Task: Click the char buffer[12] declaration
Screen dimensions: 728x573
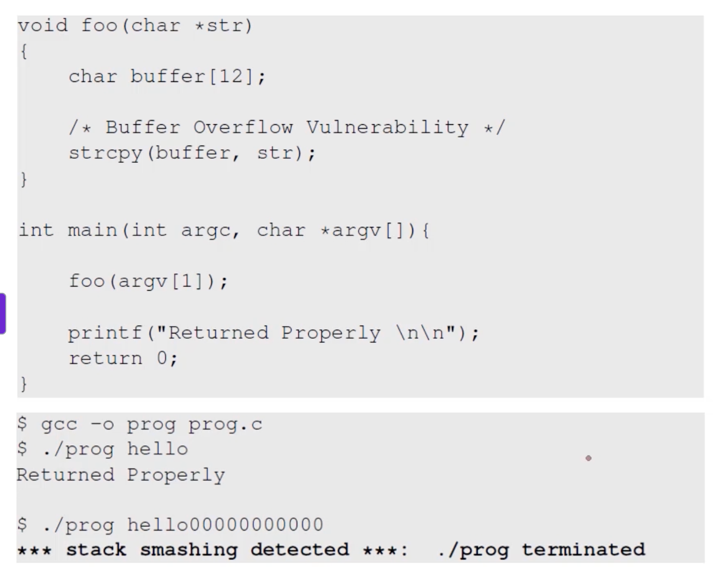Action: point(167,77)
